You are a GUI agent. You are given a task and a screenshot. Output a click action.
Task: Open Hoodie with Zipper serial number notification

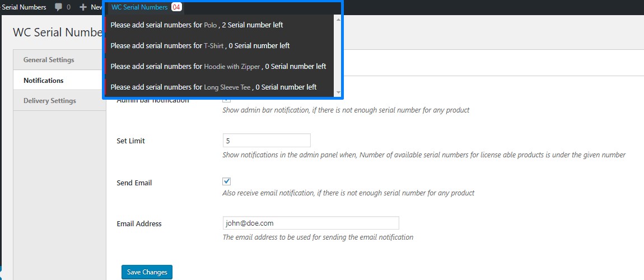(220, 66)
